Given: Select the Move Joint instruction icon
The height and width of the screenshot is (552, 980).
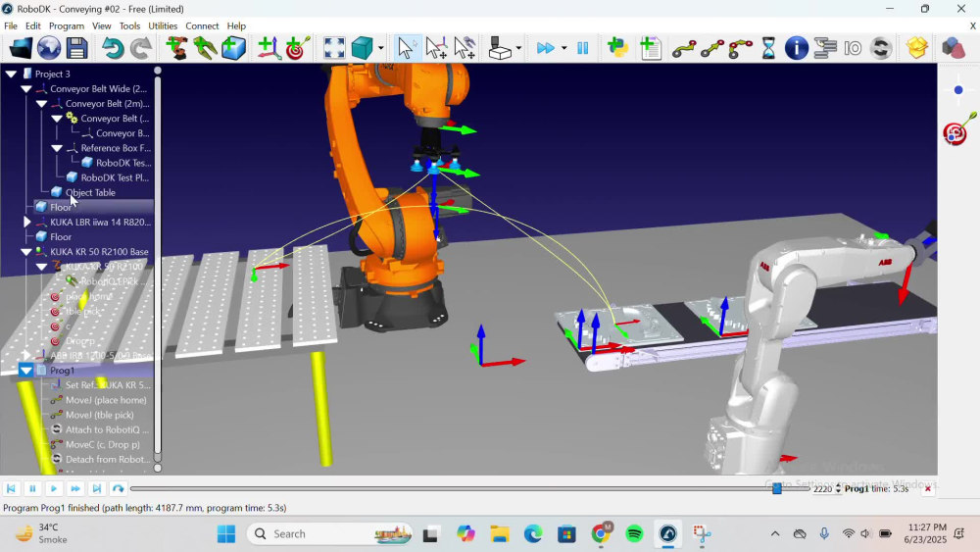Looking at the screenshot, I should click(684, 48).
